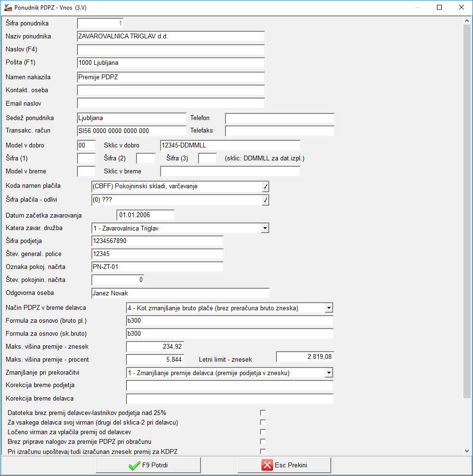Focus Korekcija breme delavca field

pyautogui.click(x=230, y=399)
